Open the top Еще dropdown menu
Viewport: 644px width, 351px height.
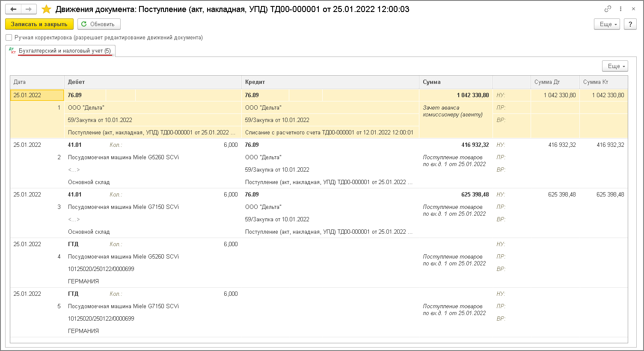pyautogui.click(x=607, y=24)
